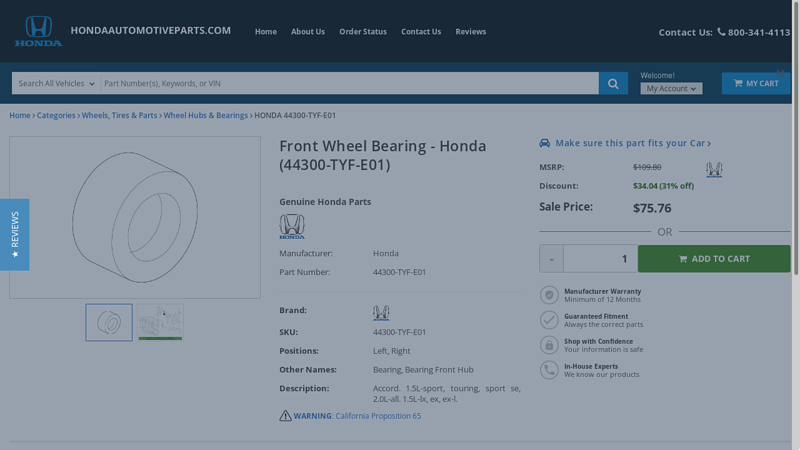The height and width of the screenshot is (450, 800).
Task: Click the Honda logo in header
Action: pos(38,31)
